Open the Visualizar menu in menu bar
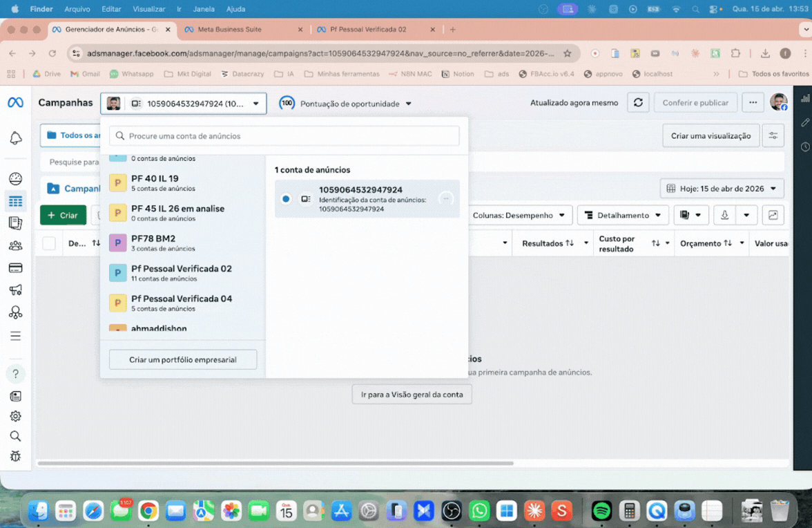Screen dimensions: 812x528 tap(148, 9)
